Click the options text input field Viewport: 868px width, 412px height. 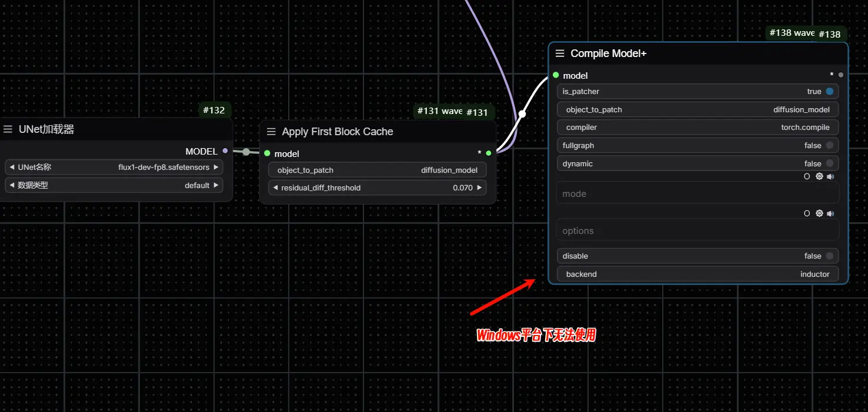coord(698,230)
